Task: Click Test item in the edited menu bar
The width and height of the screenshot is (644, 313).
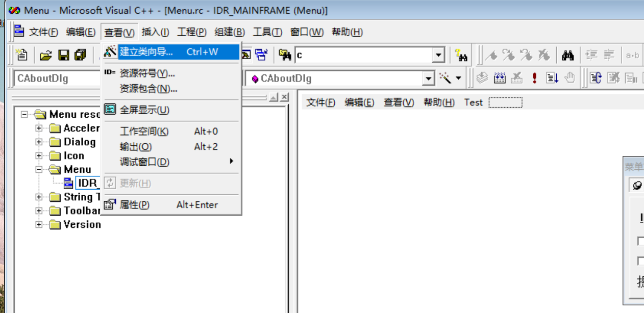Action: pos(473,102)
